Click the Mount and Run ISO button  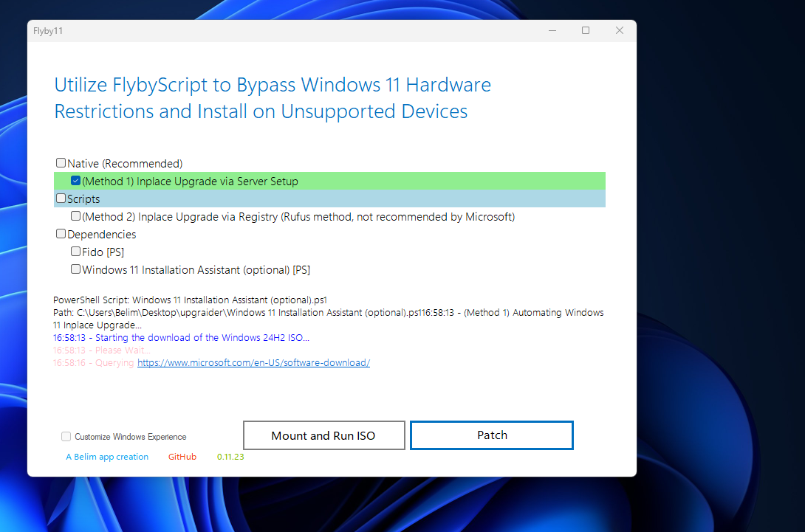pos(323,435)
